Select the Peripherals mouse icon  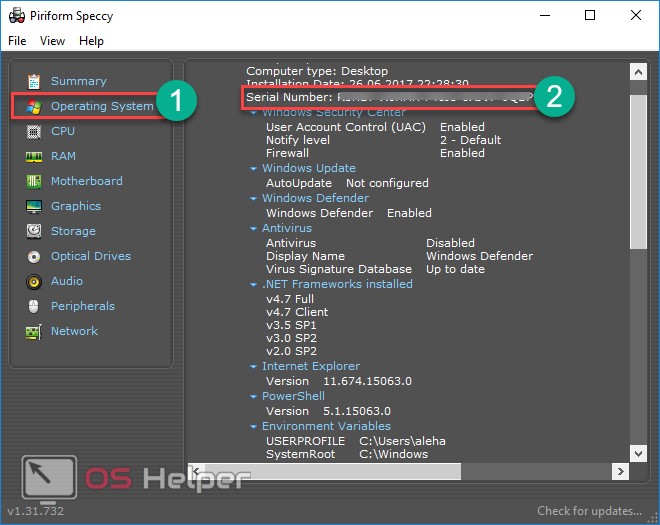(34, 306)
